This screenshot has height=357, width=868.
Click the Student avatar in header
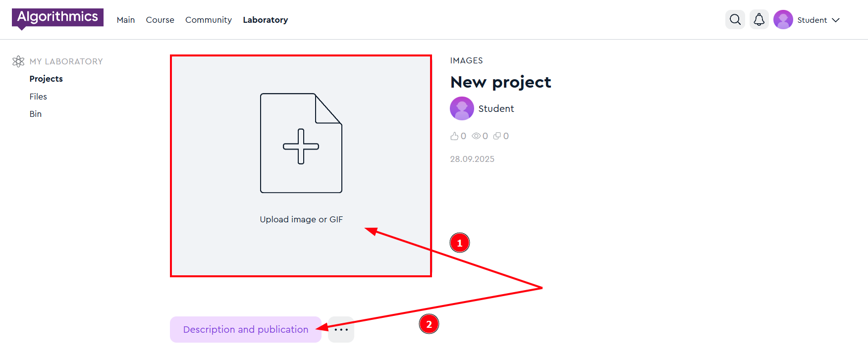tap(783, 20)
